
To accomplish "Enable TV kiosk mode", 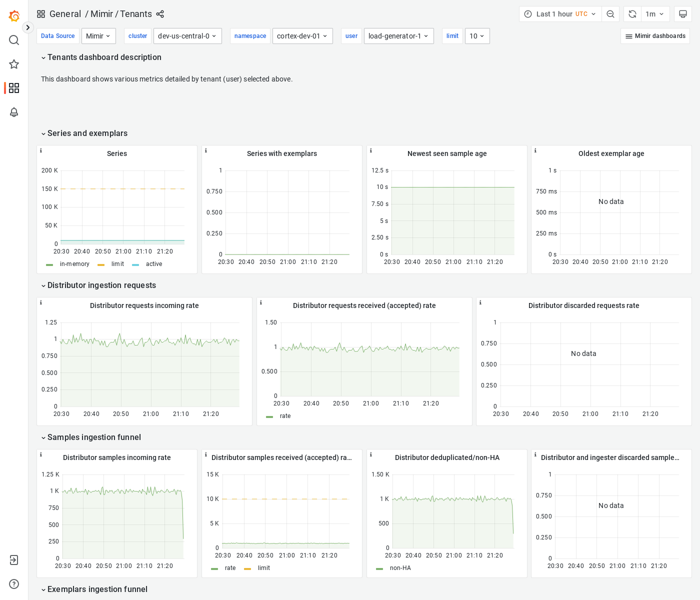I will click(683, 14).
